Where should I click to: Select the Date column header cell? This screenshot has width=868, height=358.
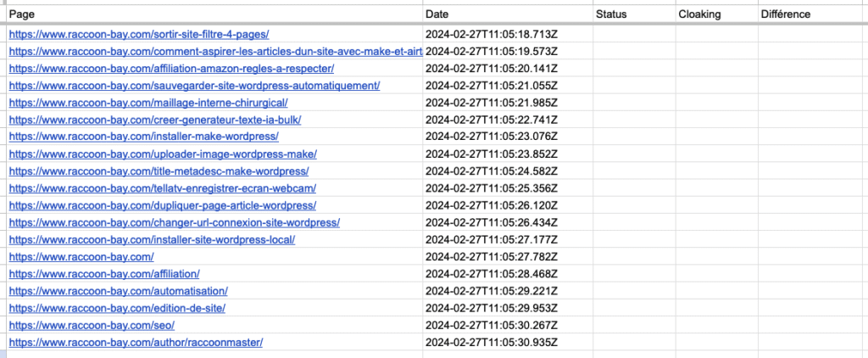coord(509,14)
